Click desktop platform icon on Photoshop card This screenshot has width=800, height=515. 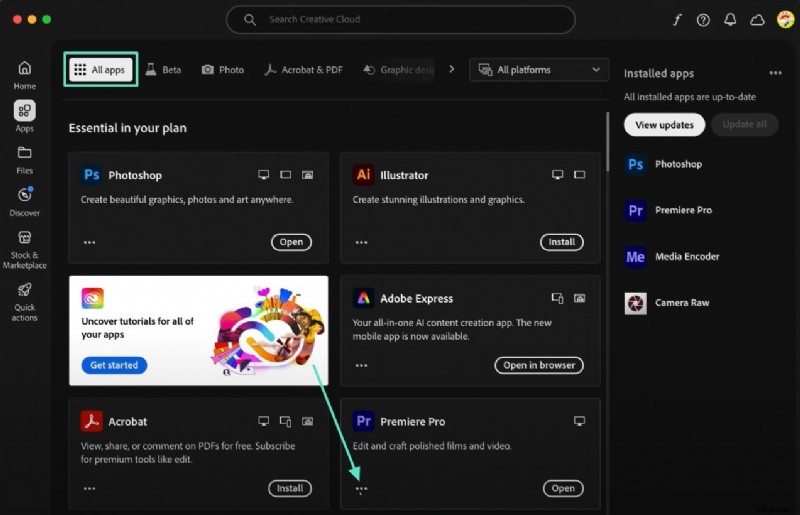coord(263,175)
